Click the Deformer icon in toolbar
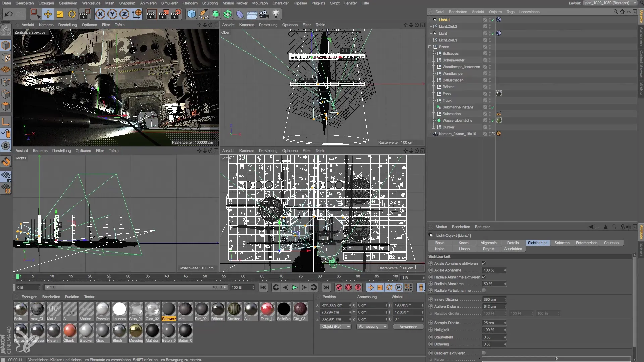 [x=239, y=14]
